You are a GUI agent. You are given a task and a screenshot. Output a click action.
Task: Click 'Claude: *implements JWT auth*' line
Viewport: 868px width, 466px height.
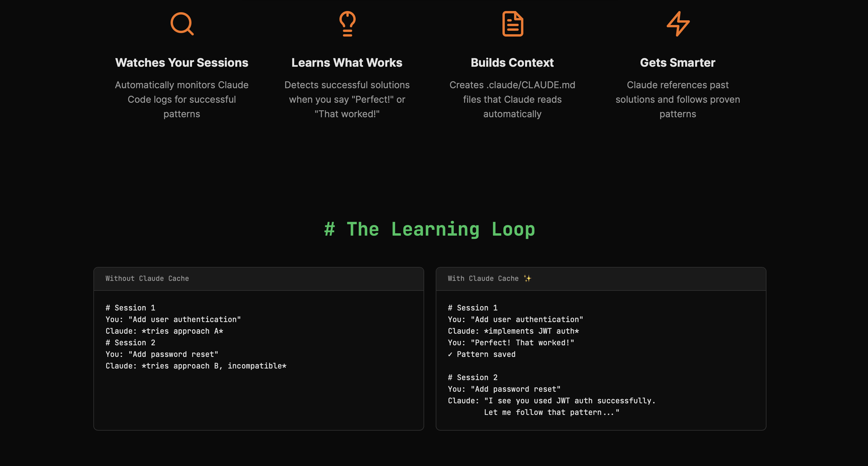coord(513,331)
